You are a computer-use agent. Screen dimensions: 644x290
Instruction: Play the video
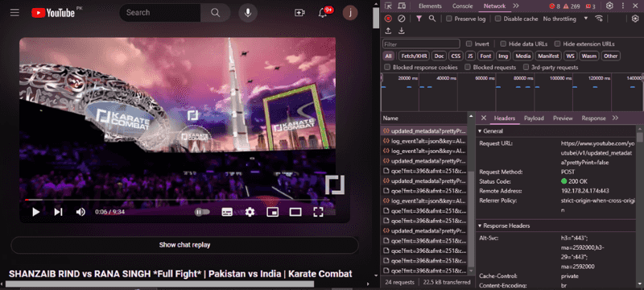[36, 212]
